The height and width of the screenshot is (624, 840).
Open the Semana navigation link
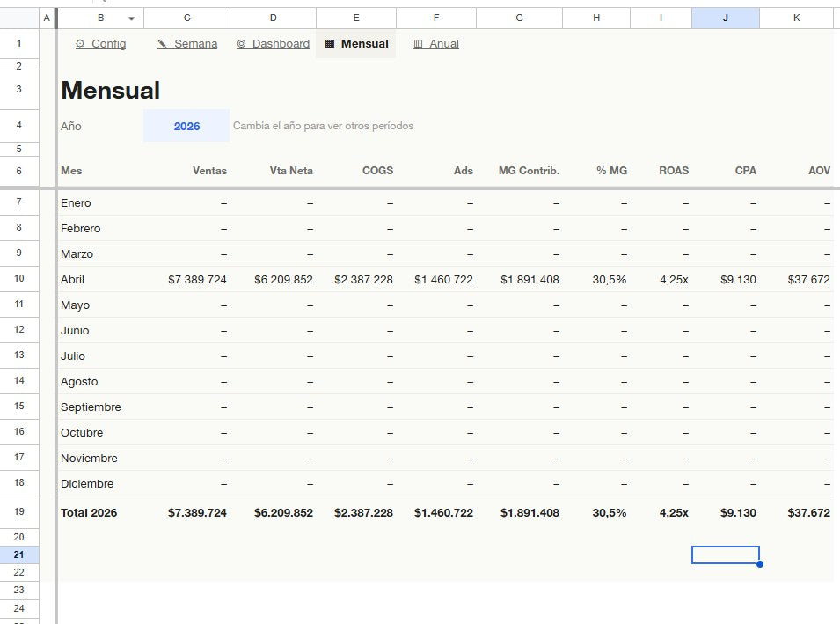(187, 43)
